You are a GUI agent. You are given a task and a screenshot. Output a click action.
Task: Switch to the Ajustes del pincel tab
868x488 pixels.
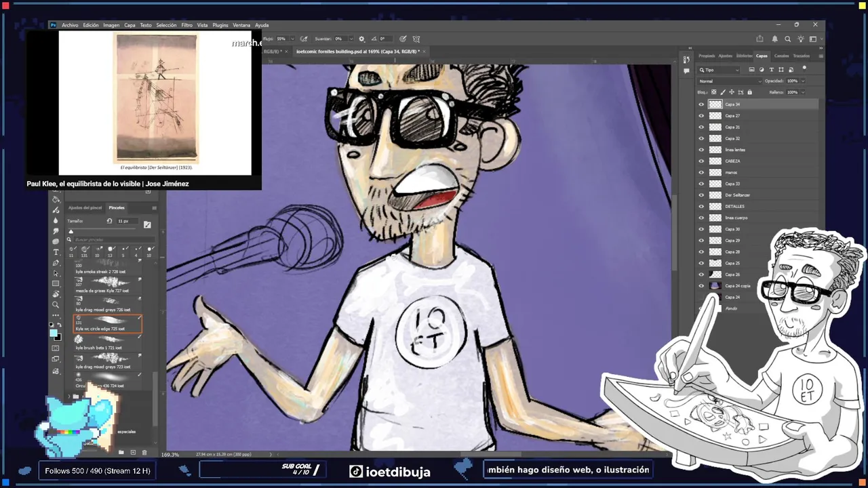point(85,208)
